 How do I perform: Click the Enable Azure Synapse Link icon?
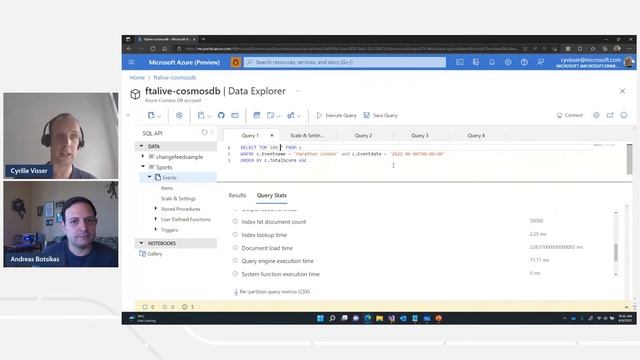[x=179, y=116]
